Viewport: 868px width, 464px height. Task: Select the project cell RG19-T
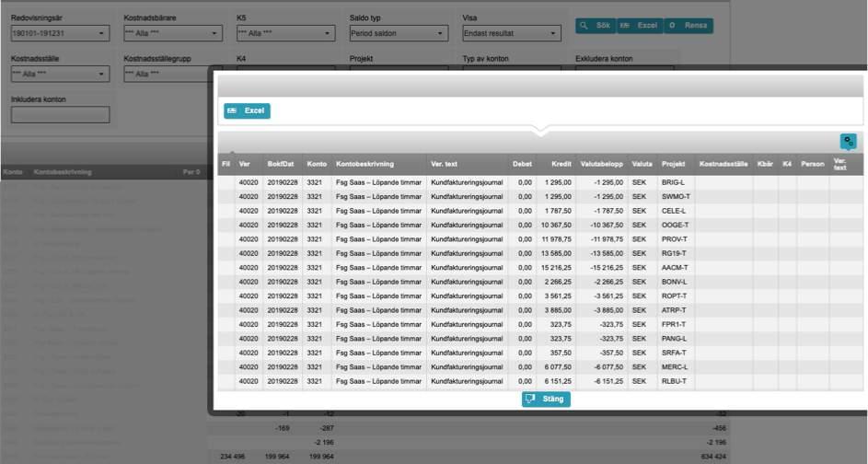[675, 253]
